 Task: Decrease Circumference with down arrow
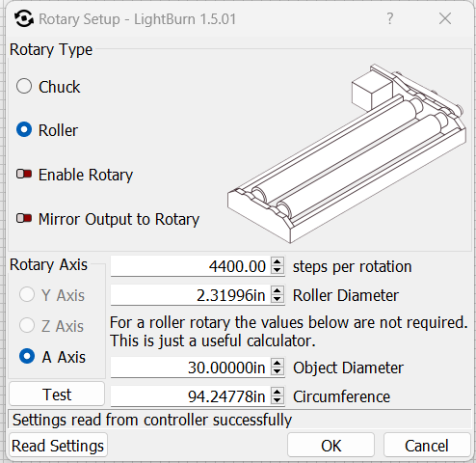pos(278,400)
